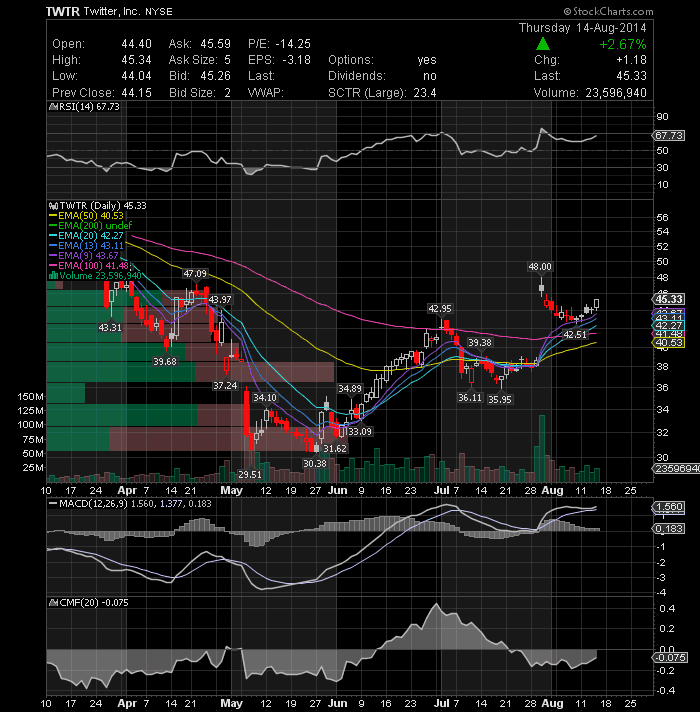The height and width of the screenshot is (712, 700).
Task: Click the NYSE exchange label
Action: click(158, 12)
